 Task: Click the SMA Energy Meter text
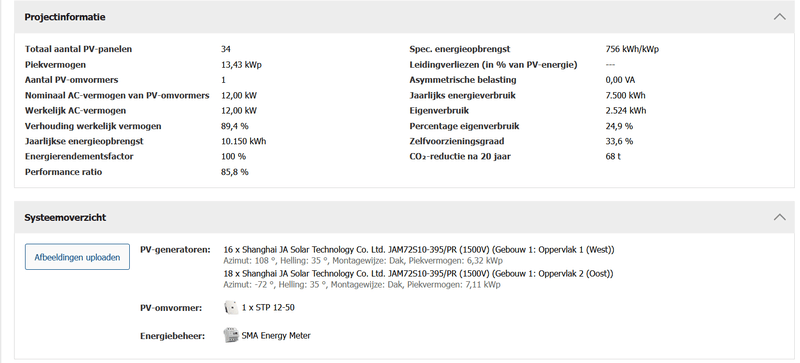(276, 335)
